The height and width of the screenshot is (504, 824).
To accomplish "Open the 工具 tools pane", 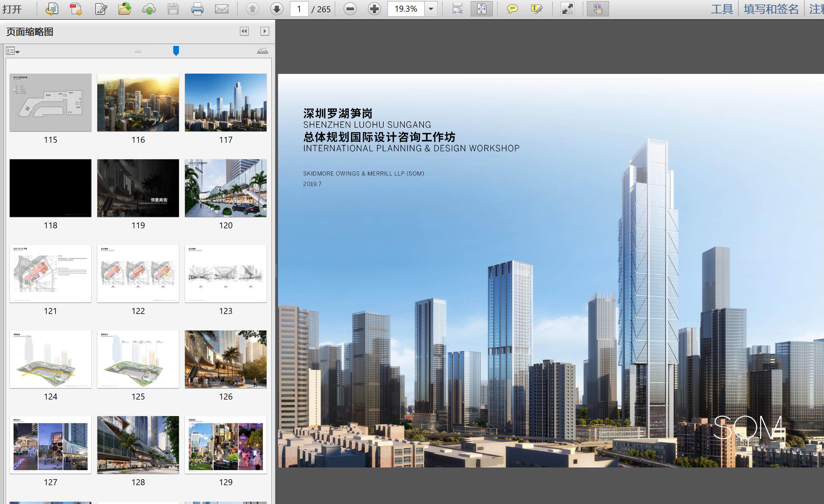I will [x=721, y=9].
